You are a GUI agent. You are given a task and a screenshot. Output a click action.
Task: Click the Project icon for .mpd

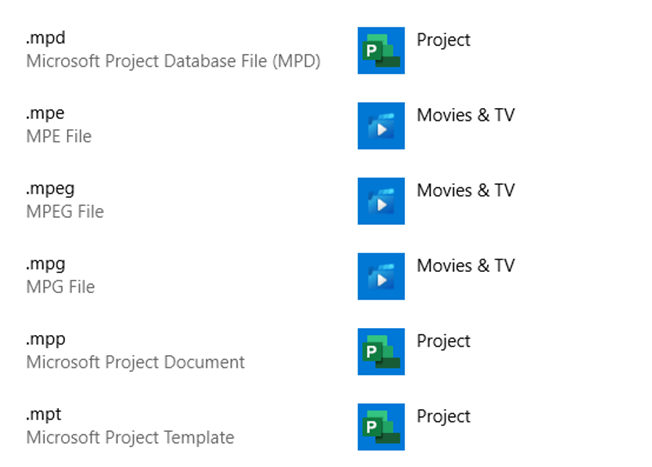click(381, 50)
